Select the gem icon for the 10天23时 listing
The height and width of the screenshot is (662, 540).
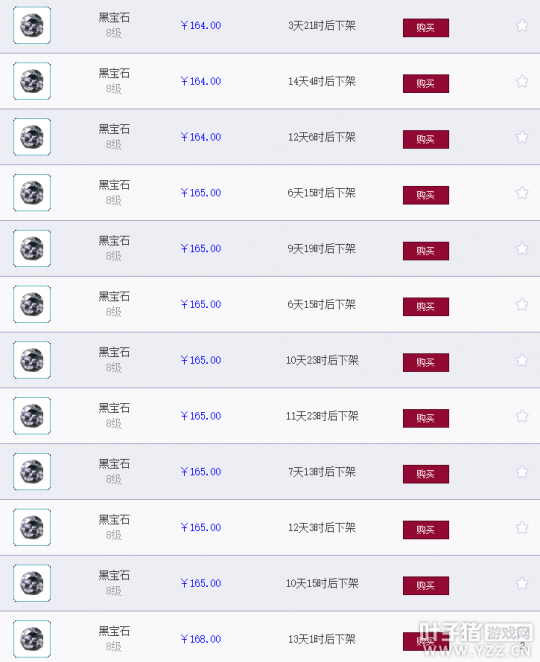tap(32, 360)
